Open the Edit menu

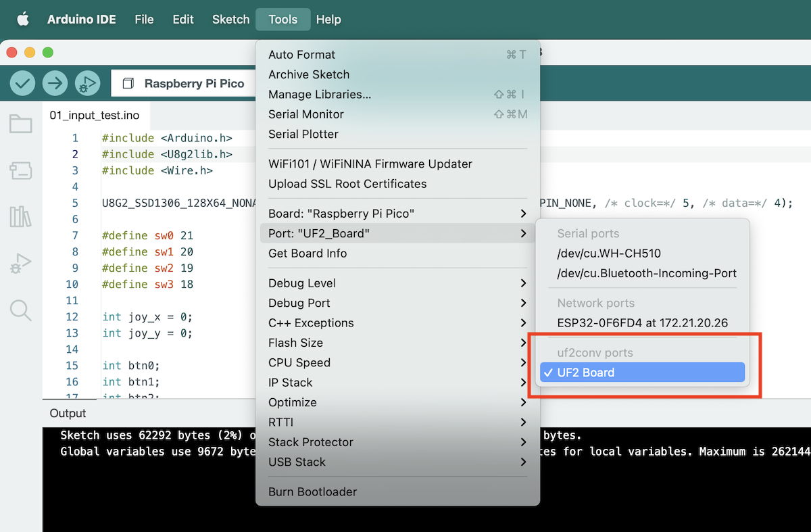tap(183, 20)
